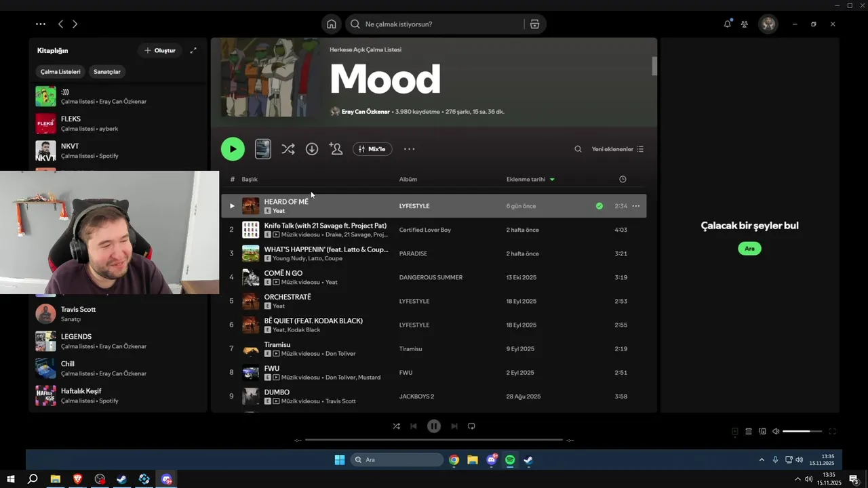Select the ORCHESTRATË track
The width and height of the screenshot is (868, 488).
pyautogui.click(x=433, y=301)
